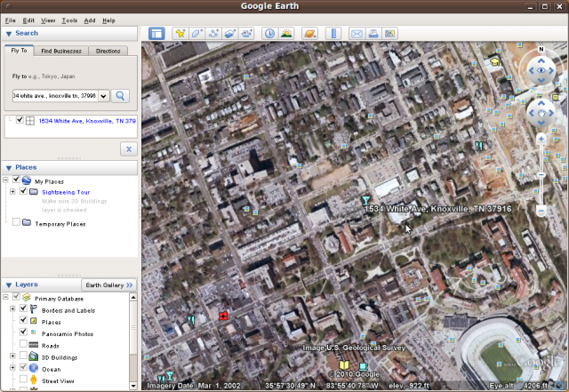The height and width of the screenshot is (392, 569).
Task: Uncheck the Panoramio Photos layer
Action: (23, 333)
